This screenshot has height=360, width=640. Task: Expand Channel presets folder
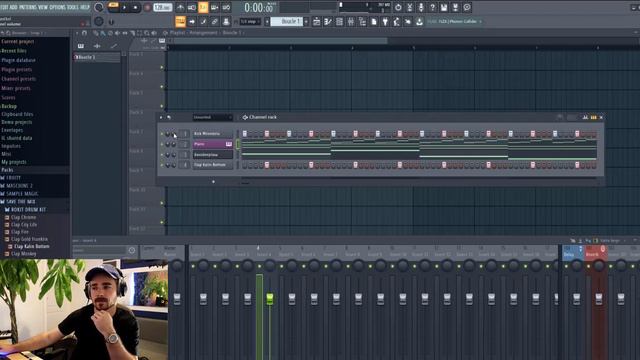18,79
